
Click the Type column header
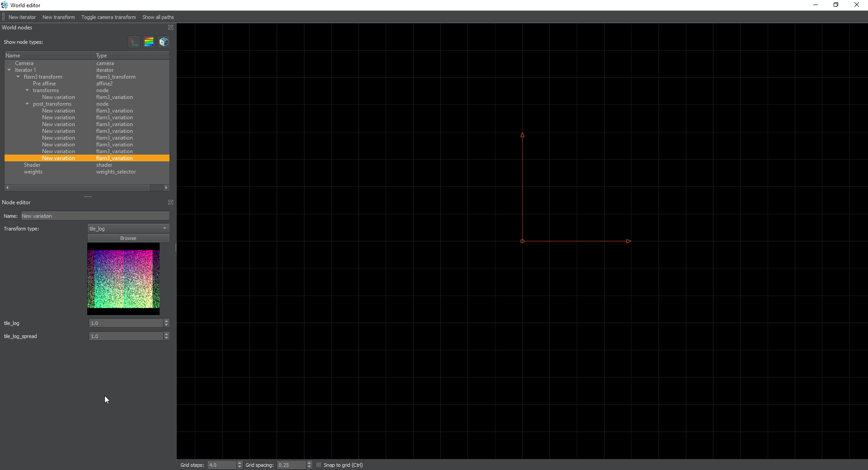(132, 56)
